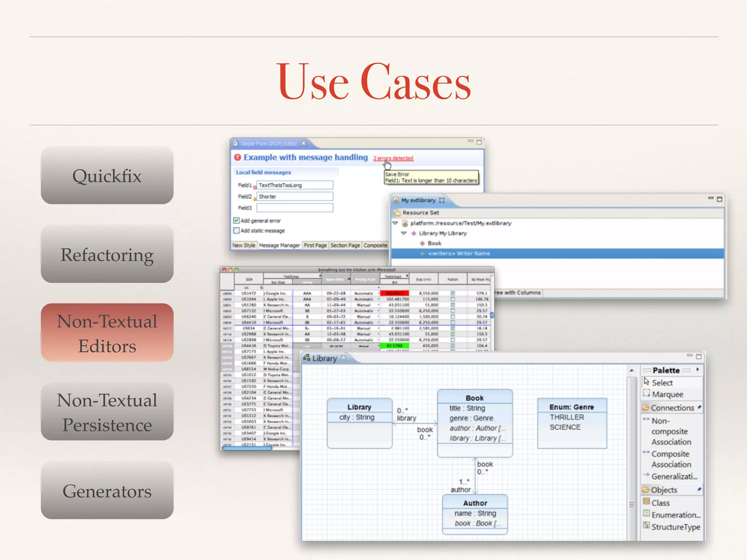Open the 2 errors detected link
This screenshot has width=747, height=560.
(393, 158)
